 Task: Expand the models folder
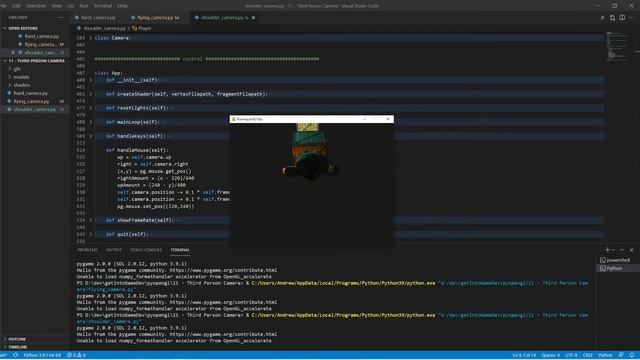click(x=21, y=77)
